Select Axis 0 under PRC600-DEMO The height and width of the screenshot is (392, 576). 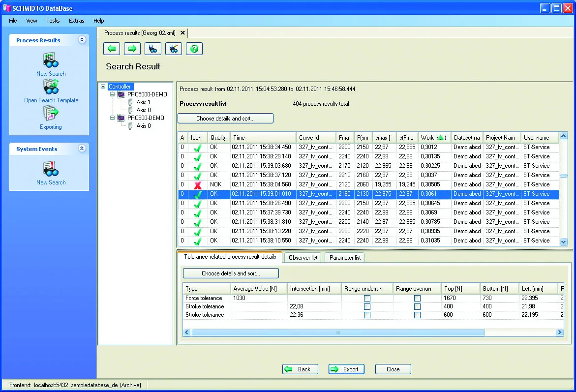[x=143, y=125]
